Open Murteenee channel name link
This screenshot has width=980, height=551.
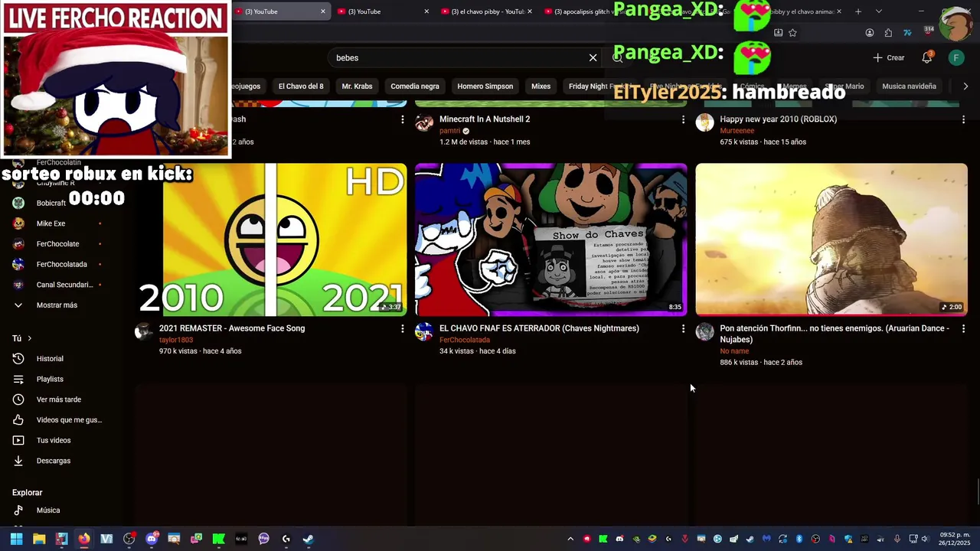(x=739, y=131)
